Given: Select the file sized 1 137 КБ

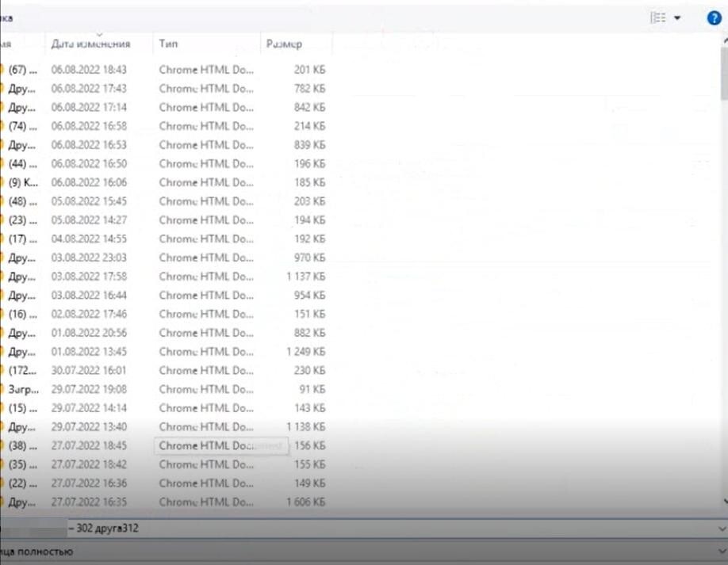Looking at the screenshot, I should point(306,277).
